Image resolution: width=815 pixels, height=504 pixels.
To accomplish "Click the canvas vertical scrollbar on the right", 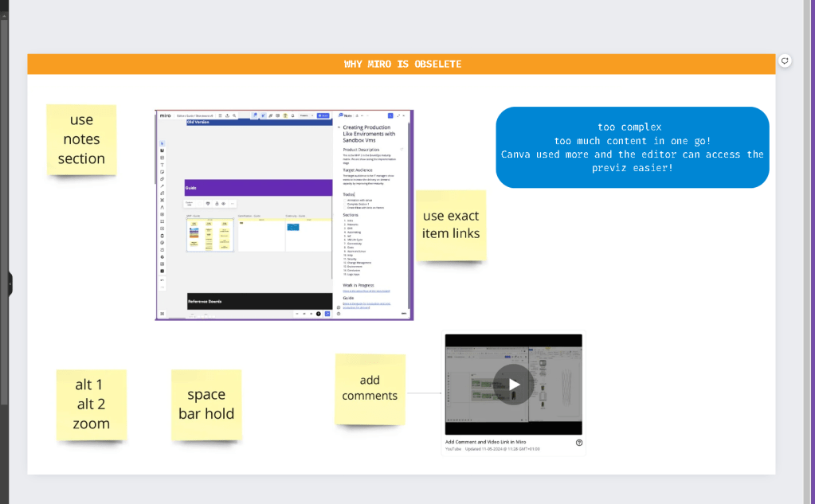I will click(807, 252).
